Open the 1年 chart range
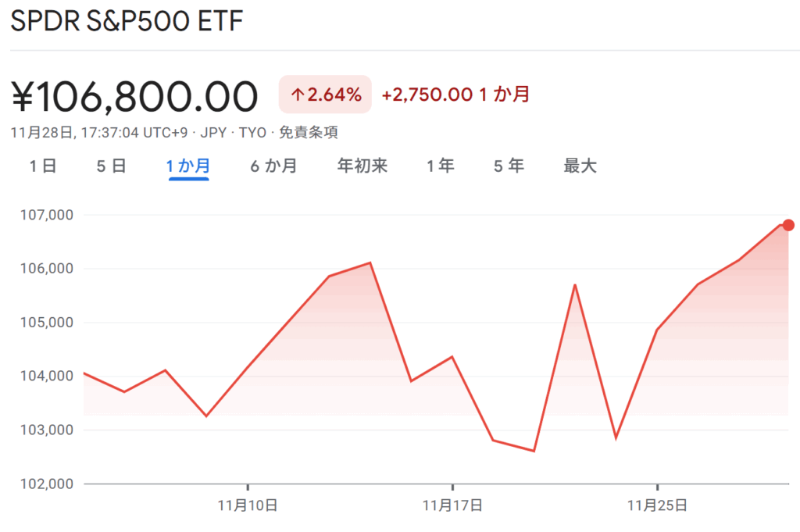800x532 pixels. [x=441, y=166]
